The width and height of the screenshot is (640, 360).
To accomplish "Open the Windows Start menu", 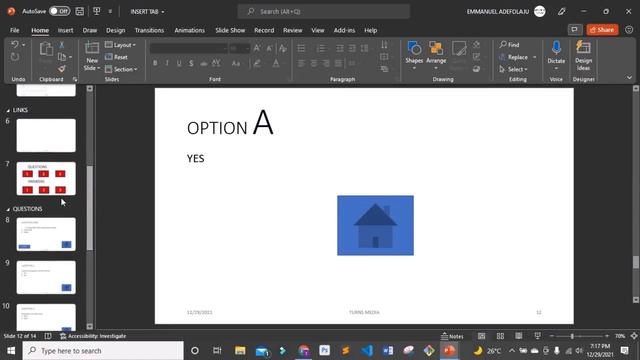I will click(11, 351).
